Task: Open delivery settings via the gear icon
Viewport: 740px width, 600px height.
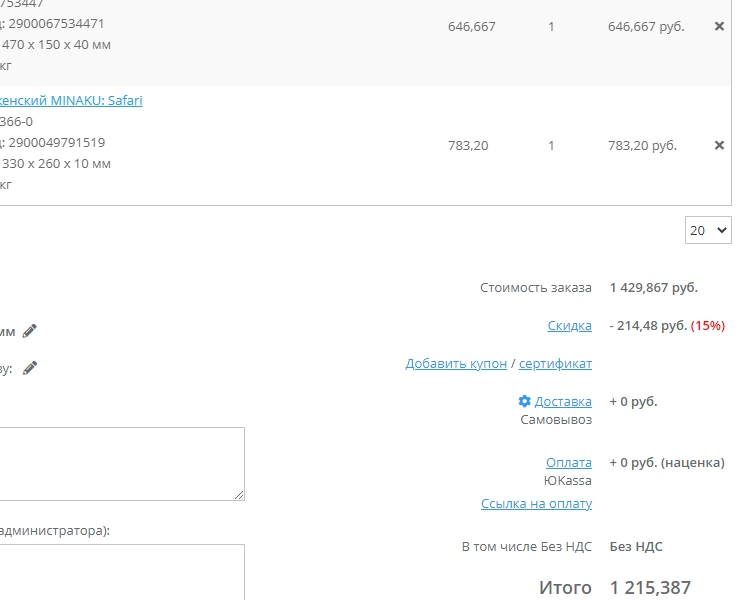Action: click(x=524, y=401)
